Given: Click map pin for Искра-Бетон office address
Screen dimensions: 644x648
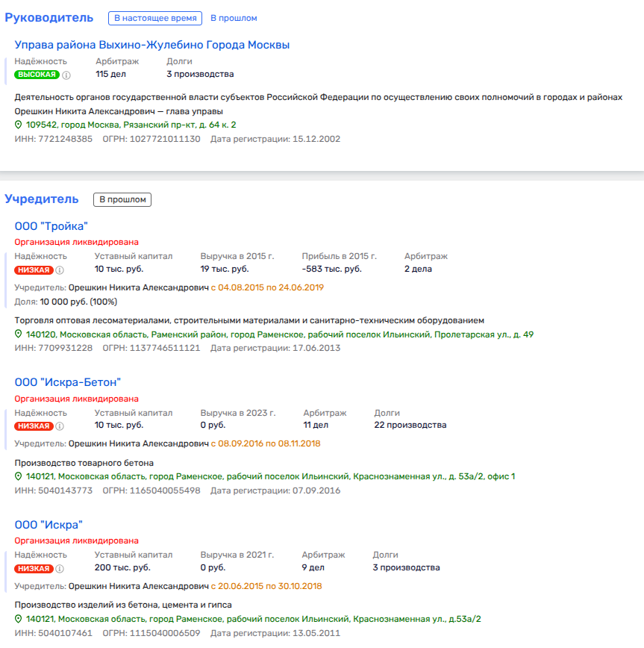Looking at the screenshot, I should click(19, 476).
